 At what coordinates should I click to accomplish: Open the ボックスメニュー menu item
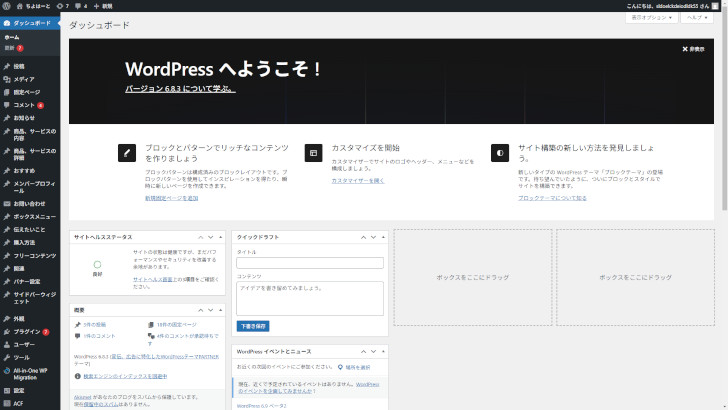coord(30,217)
